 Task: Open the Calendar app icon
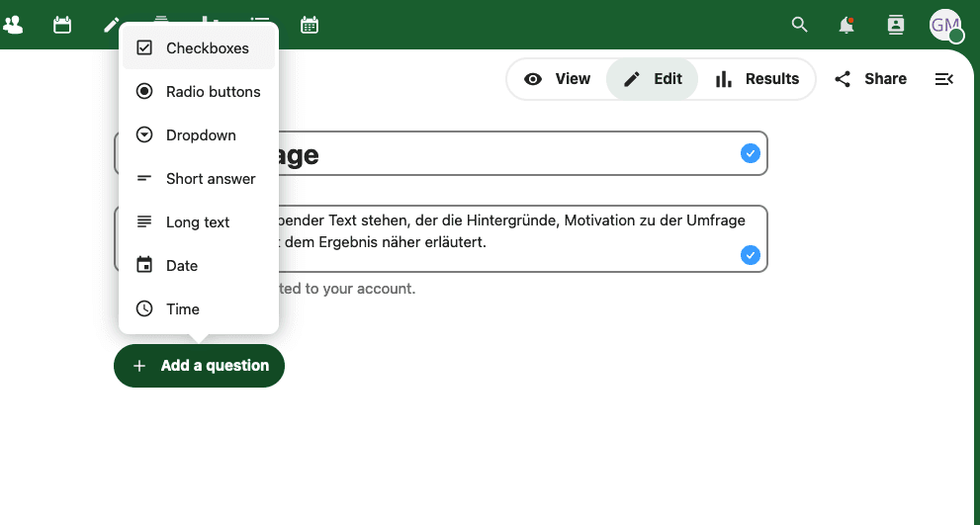(62, 25)
